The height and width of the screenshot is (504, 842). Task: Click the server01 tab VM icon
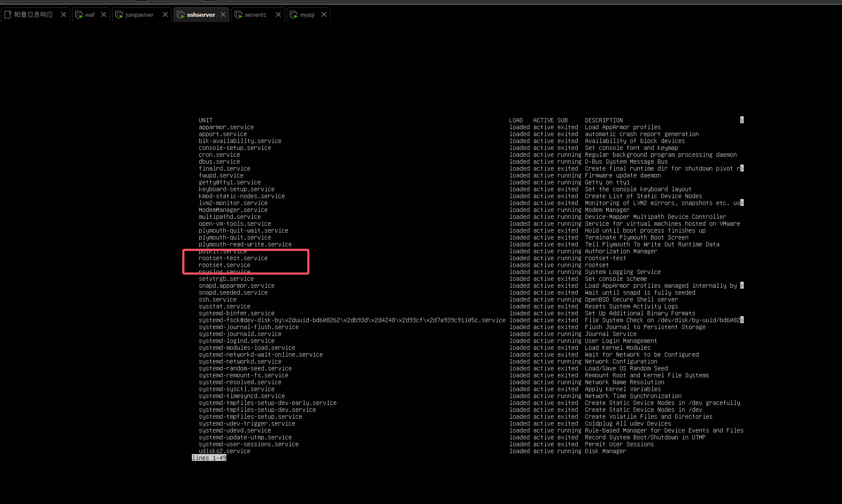tap(238, 15)
